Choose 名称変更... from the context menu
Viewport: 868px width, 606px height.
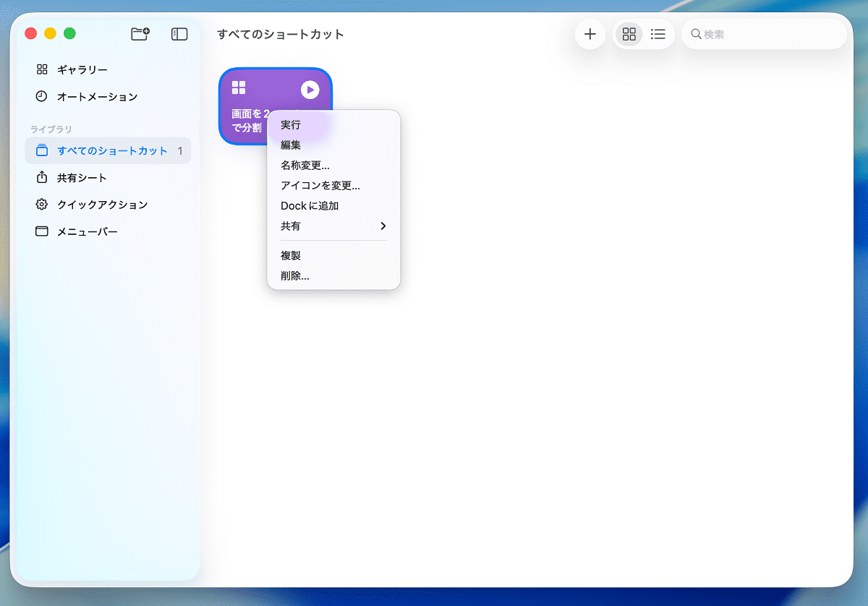(x=333, y=165)
